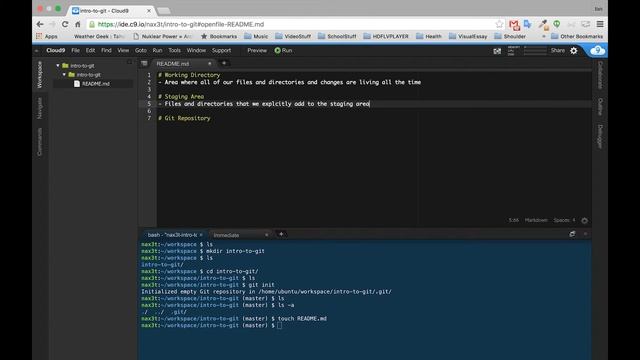Viewport: 640px width, 360px height.
Task: Open the Health bookmarks folder
Action: click(429, 36)
